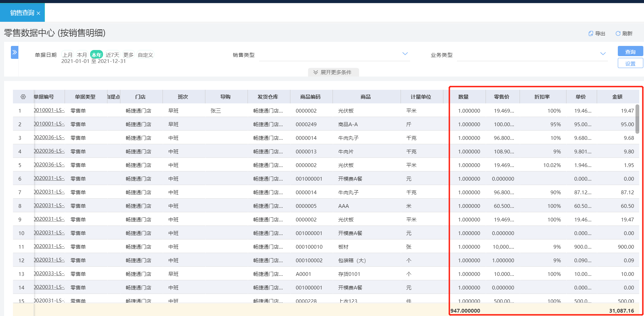The width and height of the screenshot is (644, 316).
Task: Sort by the 金额 column header
Action: 617,97
